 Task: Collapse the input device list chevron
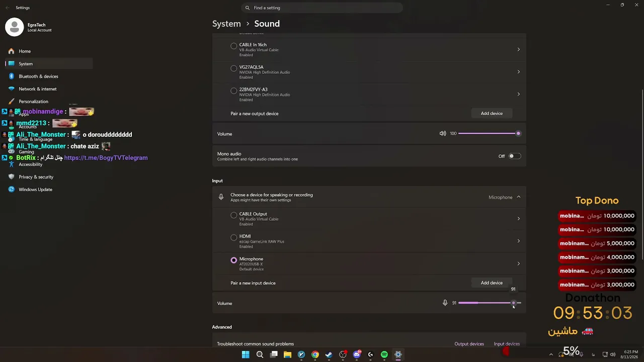point(519,197)
